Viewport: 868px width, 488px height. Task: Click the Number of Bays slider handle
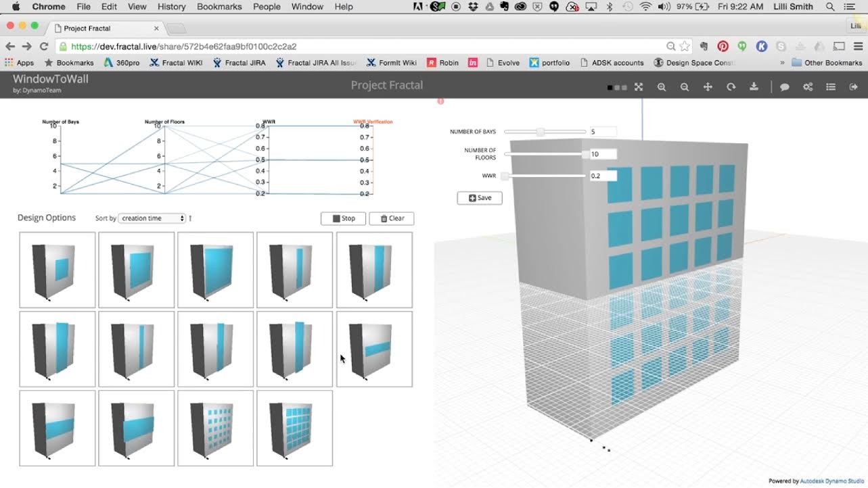[540, 132]
